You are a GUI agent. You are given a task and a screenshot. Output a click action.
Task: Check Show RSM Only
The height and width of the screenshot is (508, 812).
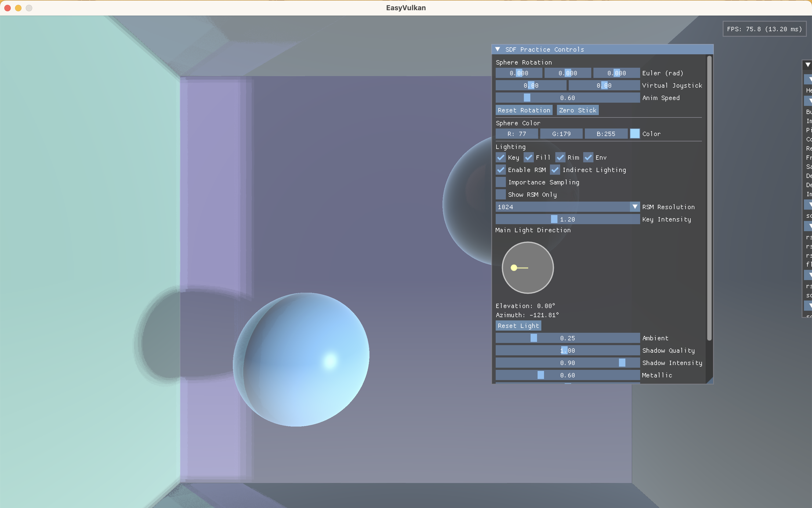(501, 195)
